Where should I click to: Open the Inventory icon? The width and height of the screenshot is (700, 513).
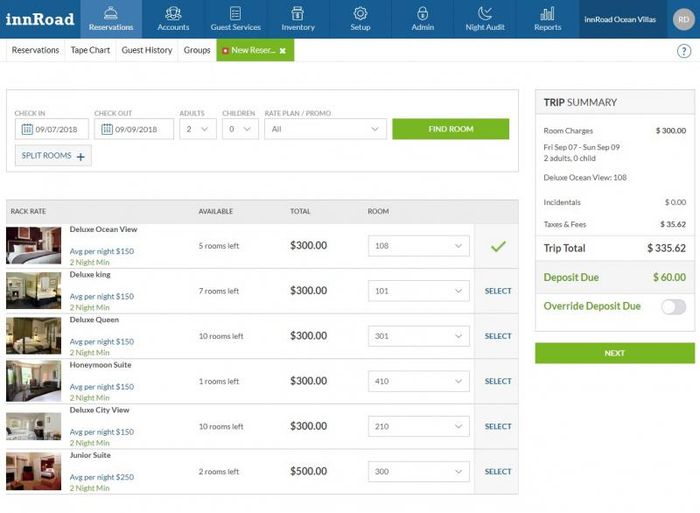298,13
